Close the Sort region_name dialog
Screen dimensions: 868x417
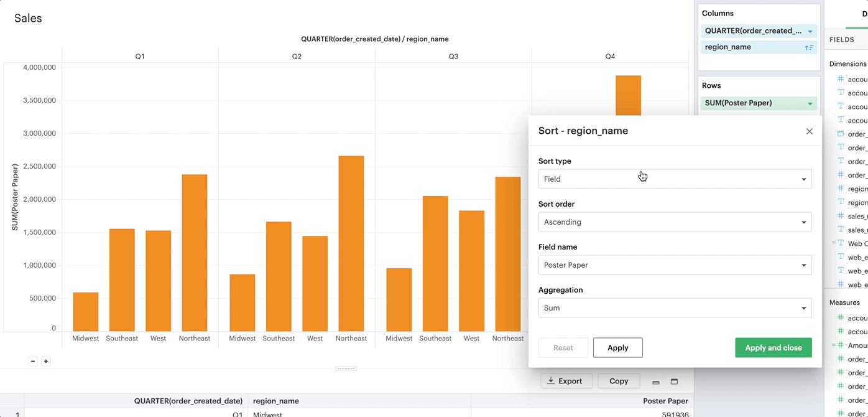809,131
